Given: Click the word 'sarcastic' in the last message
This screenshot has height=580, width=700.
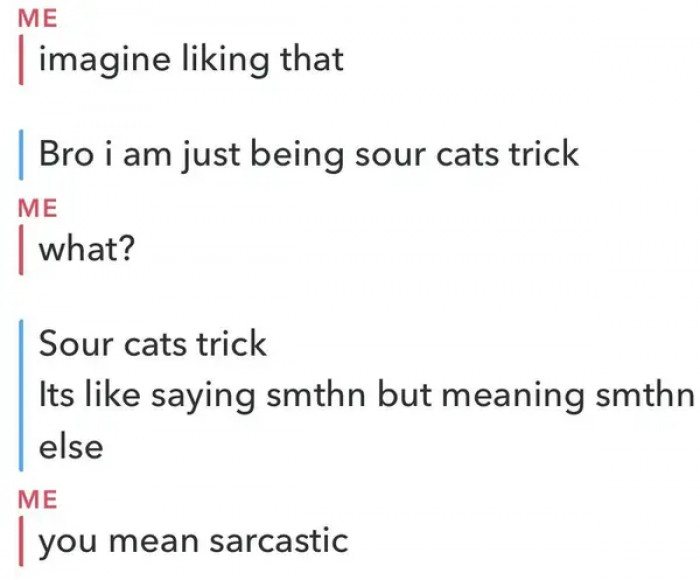Looking at the screenshot, I should pyautogui.click(x=279, y=541).
